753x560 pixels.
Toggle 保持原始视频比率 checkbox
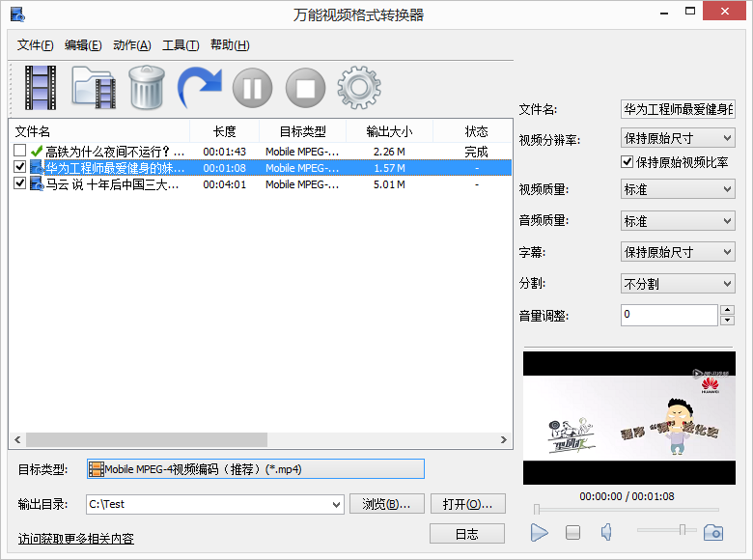point(627,162)
